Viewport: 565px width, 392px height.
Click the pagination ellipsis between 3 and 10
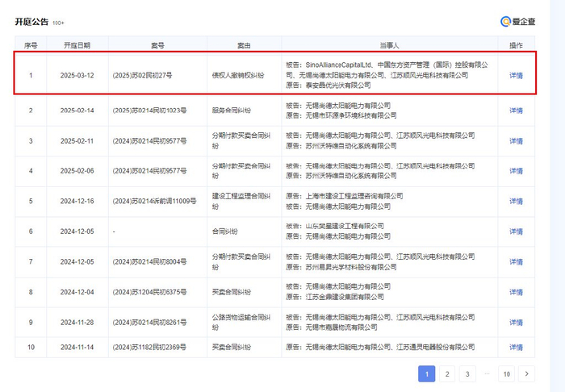tap(487, 373)
